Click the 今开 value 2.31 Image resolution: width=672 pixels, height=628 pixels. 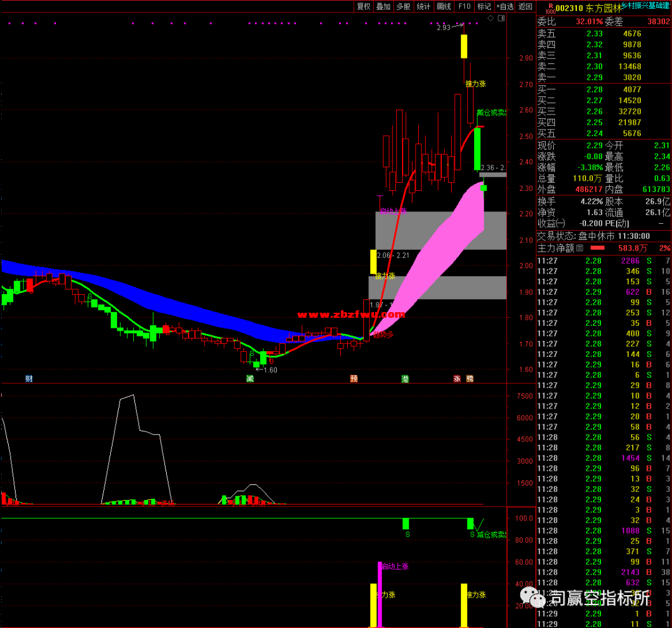point(661,145)
